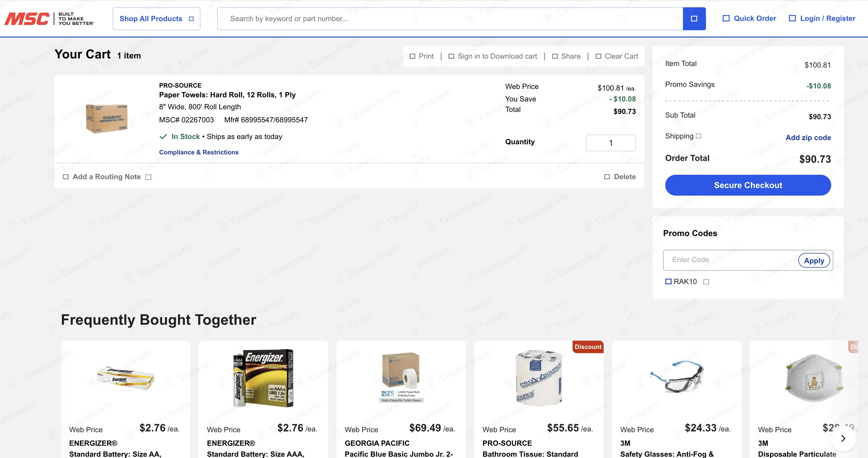This screenshot has height=458, width=868.
Task: Click the Order Total amount $90.73
Action: pyautogui.click(x=815, y=159)
